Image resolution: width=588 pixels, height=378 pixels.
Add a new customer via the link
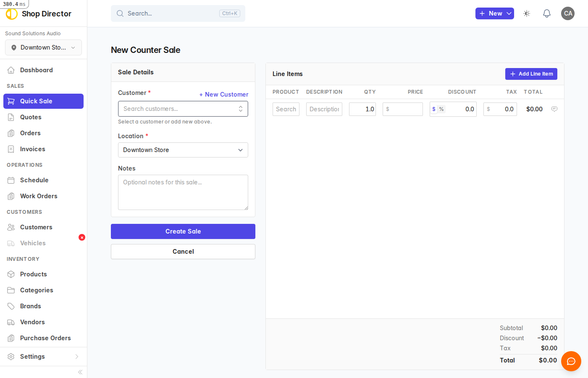[224, 94]
